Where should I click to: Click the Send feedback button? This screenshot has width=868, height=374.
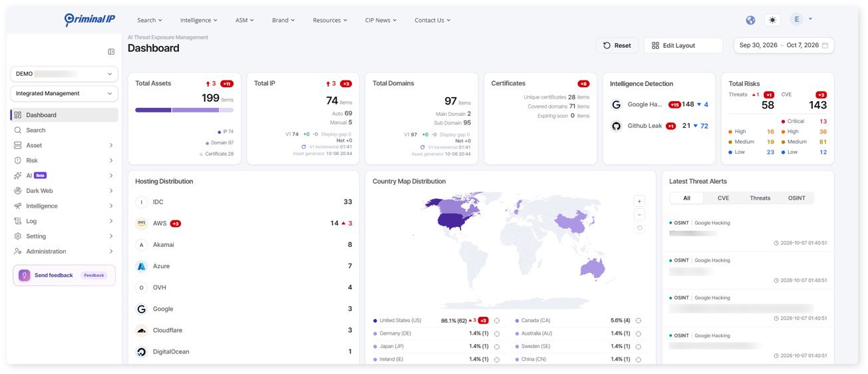point(64,275)
